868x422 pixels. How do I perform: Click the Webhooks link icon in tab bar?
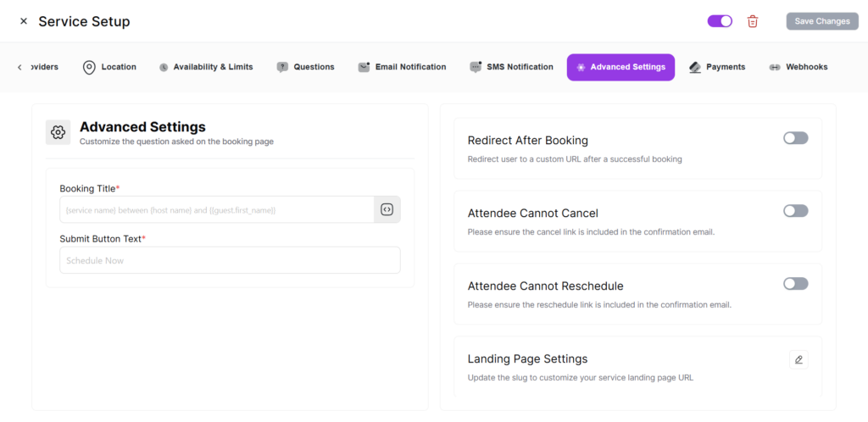[775, 67]
